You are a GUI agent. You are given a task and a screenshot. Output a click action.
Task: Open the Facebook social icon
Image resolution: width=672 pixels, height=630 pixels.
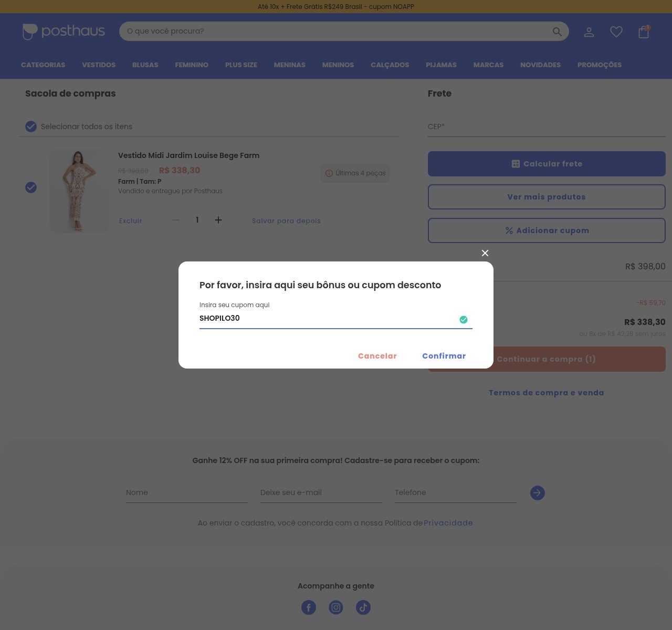click(x=309, y=607)
